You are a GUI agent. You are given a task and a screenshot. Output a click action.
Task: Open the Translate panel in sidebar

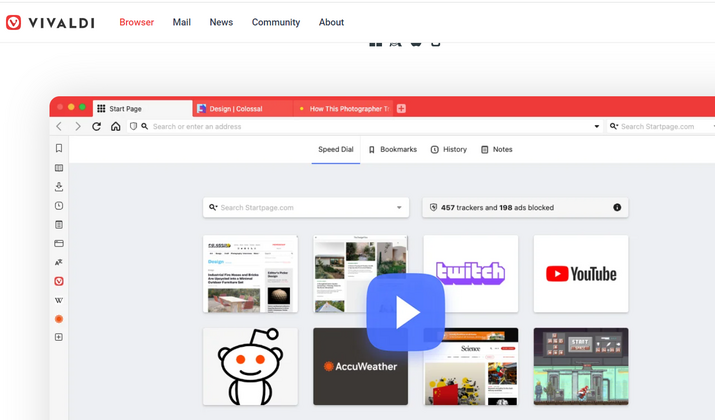(x=59, y=262)
